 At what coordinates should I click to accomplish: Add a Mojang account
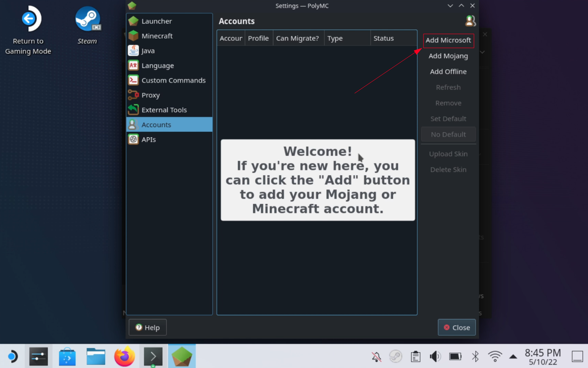tap(448, 56)
